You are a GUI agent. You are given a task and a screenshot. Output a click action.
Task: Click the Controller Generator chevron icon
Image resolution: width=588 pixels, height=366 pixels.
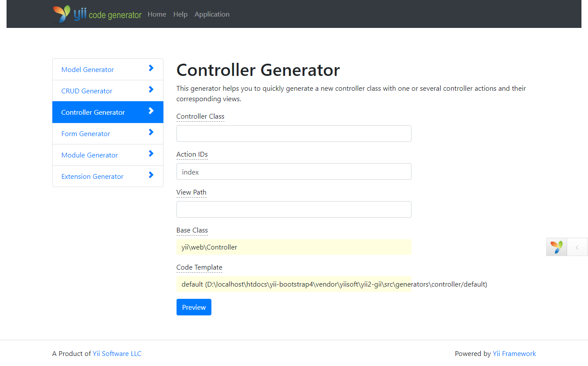(151, 111)
